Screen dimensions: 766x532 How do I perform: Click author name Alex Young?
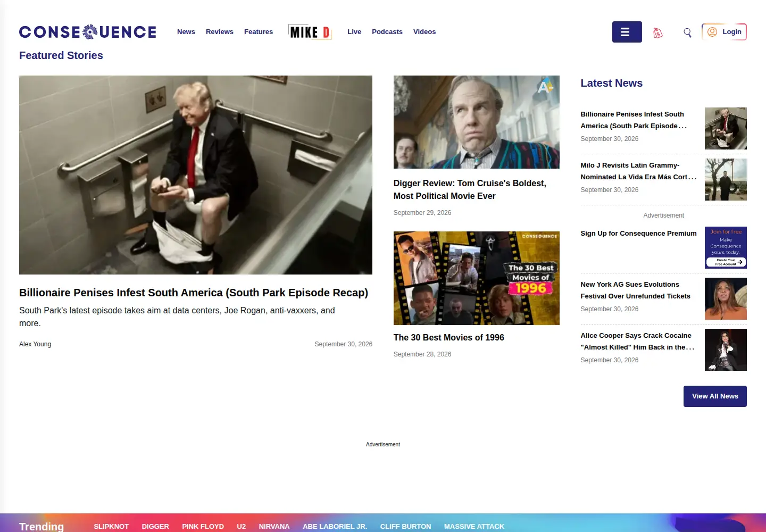(35, 344)
